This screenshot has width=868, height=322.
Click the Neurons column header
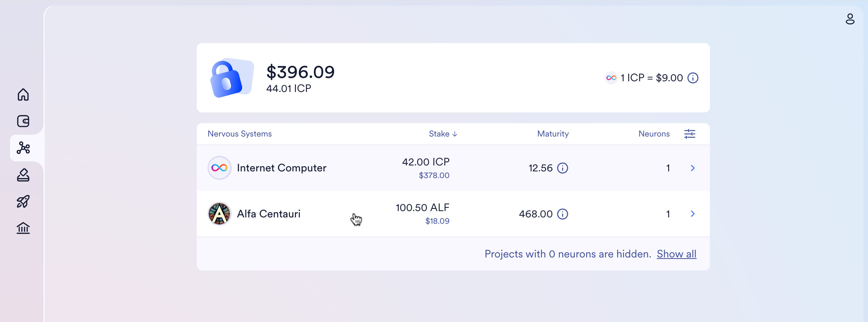tap(654, 134)
